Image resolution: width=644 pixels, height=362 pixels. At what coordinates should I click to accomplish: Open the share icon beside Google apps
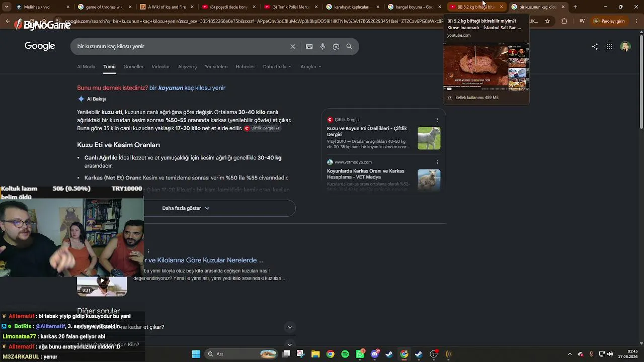(x=595, y=46)
